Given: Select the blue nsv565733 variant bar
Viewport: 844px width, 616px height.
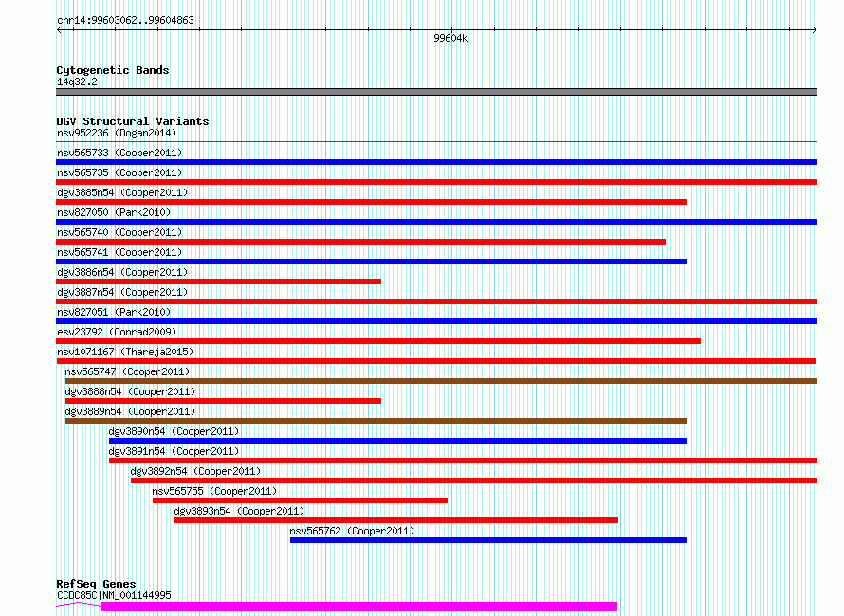Looking at the screenshot, I should 436,162.
